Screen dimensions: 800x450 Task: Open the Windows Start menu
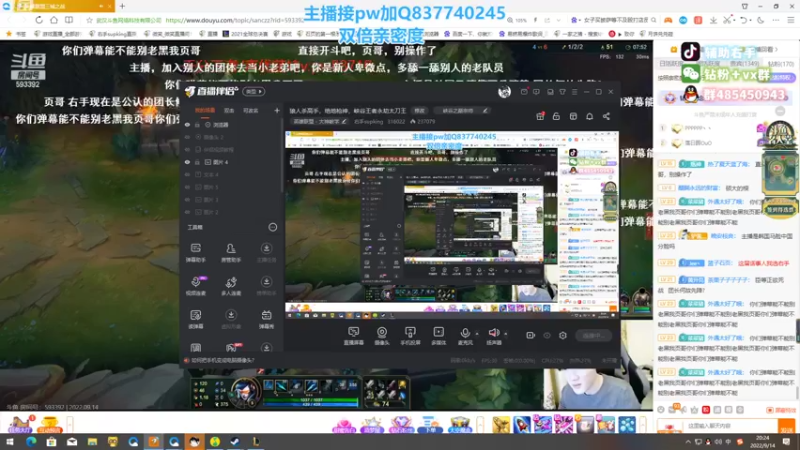click(10, 442)
